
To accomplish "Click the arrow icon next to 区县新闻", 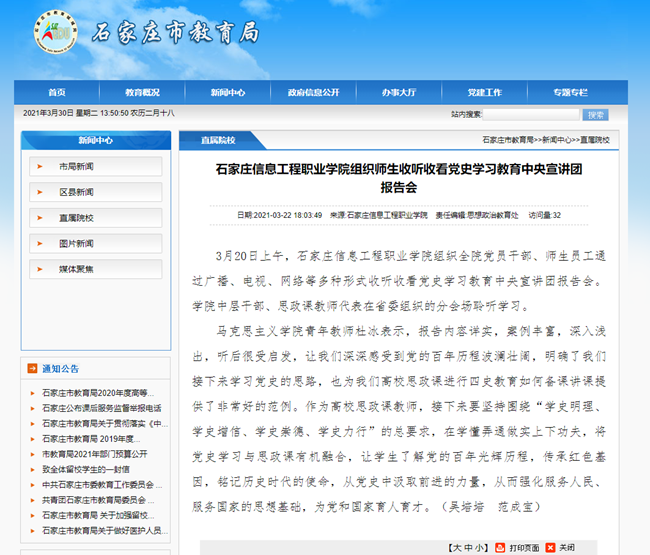I will tap(40, 192).
